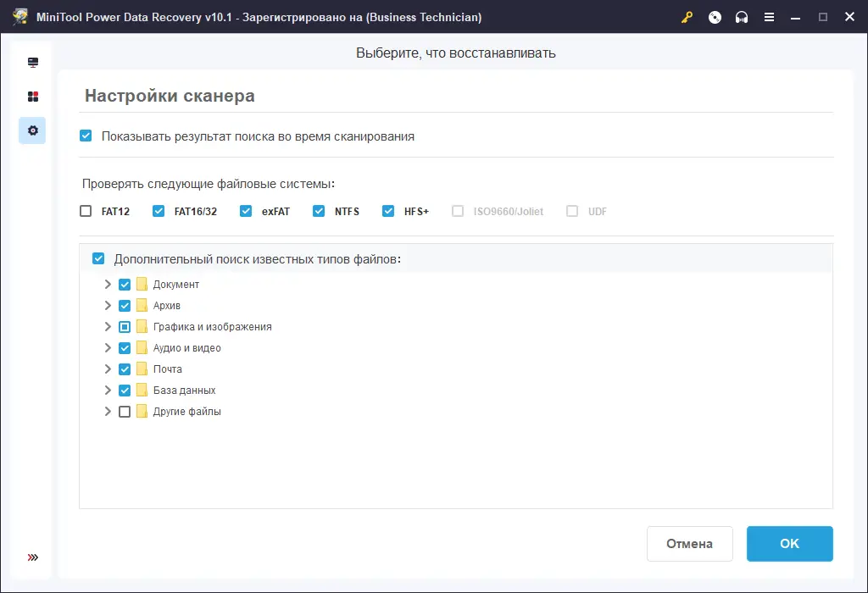Click the disabled ISO9660/Joliet checkbox

pos(458,211)
